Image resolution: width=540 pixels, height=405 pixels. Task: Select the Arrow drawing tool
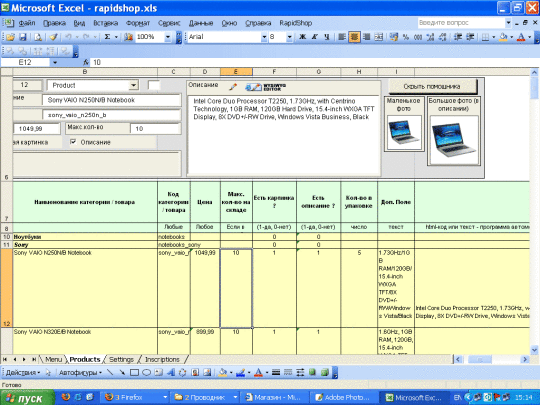[122, 372]
